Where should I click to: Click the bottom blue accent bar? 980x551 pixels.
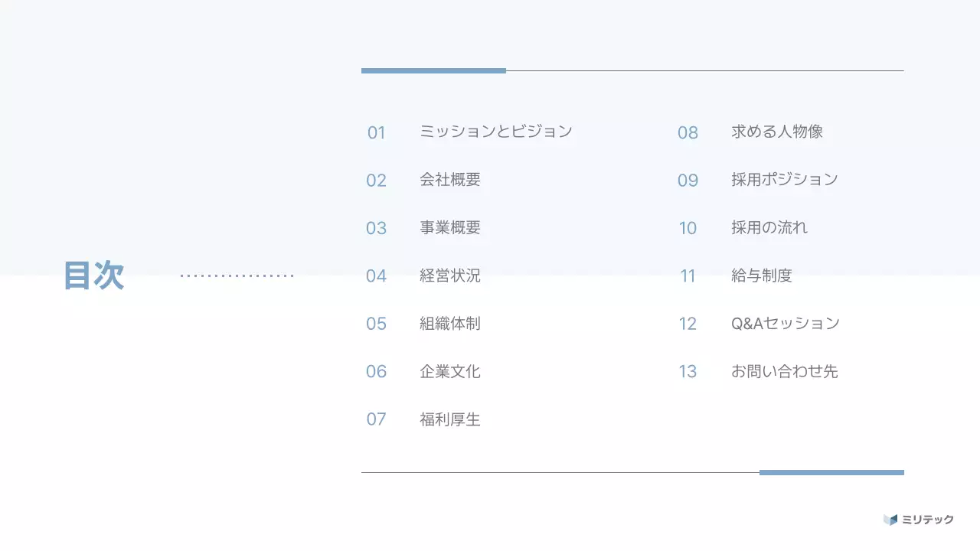point(831,472)
